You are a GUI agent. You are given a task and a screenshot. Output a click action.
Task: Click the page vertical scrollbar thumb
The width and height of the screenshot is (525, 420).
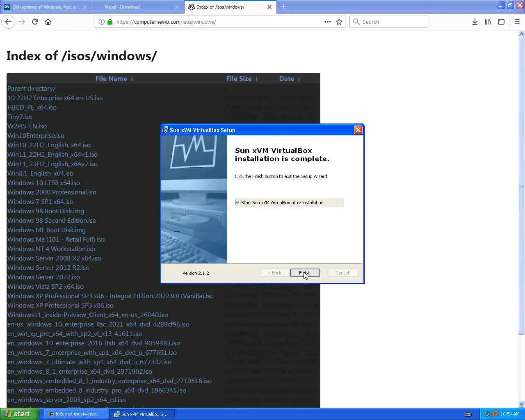[521, 186]
